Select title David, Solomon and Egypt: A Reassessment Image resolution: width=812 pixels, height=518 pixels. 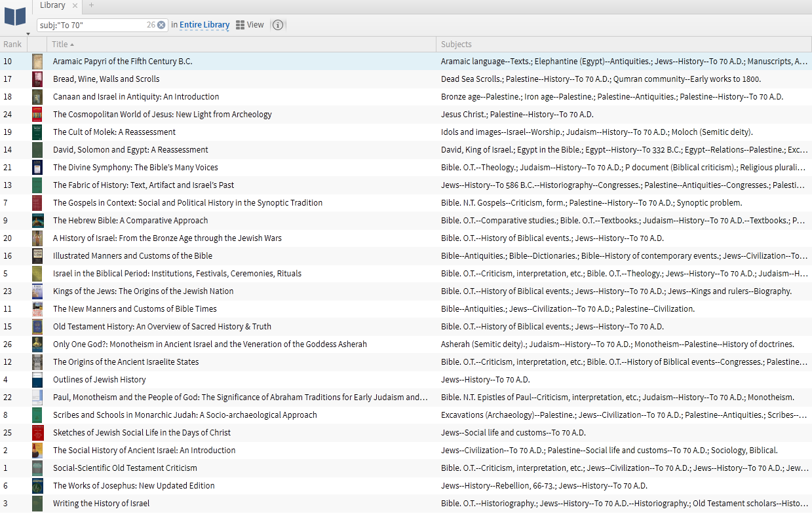[x=130, y=150]
